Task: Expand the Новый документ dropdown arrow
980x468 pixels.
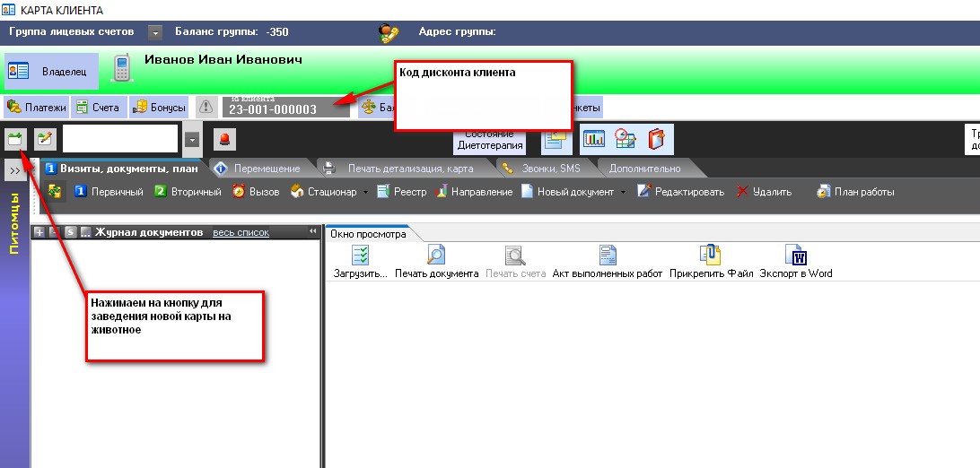Action: 623,192
